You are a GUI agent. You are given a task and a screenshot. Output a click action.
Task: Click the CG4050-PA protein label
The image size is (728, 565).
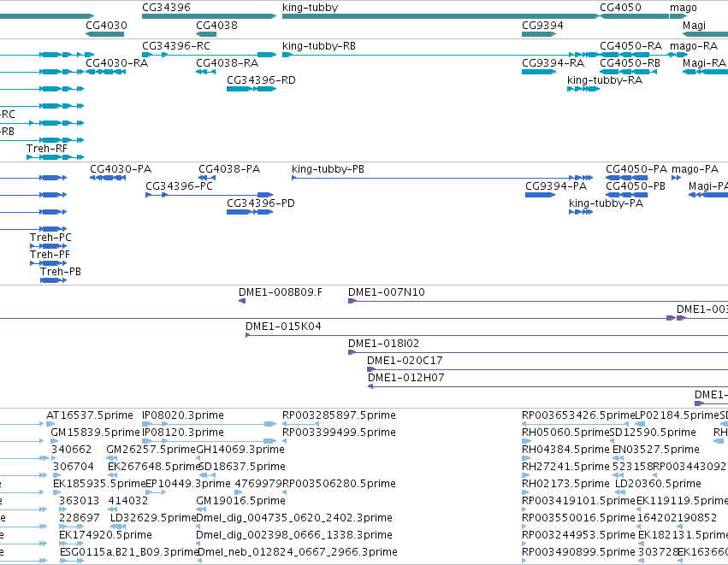pos(636,169)
